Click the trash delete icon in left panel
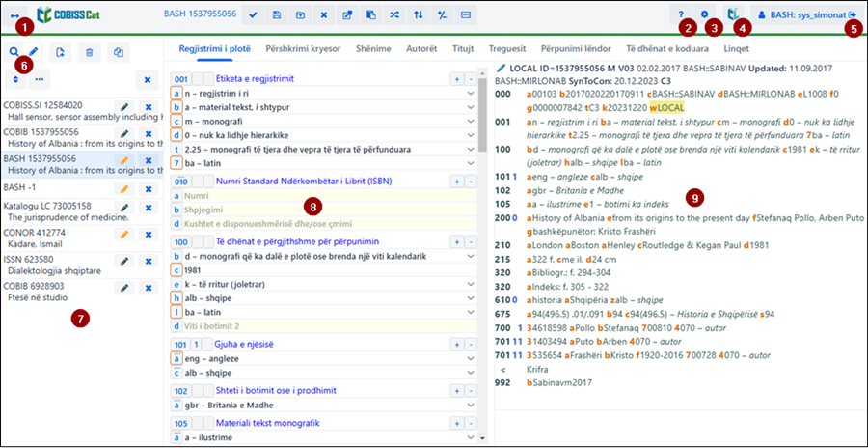 [x=89, y=52]
